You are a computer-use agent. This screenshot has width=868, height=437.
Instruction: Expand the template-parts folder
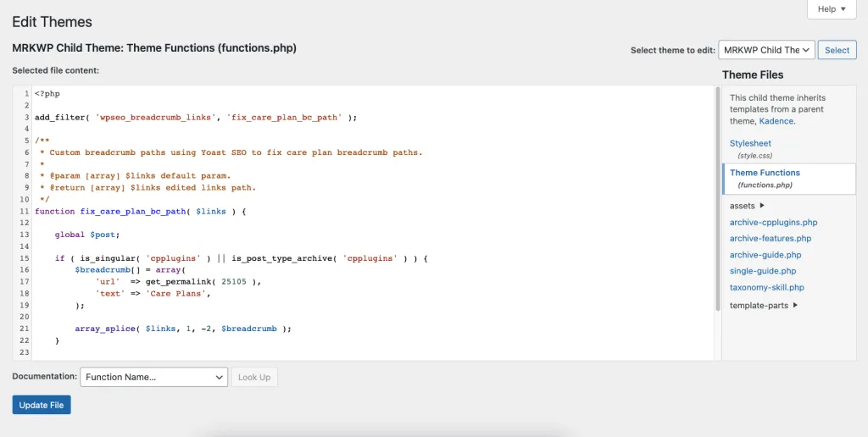764,306
